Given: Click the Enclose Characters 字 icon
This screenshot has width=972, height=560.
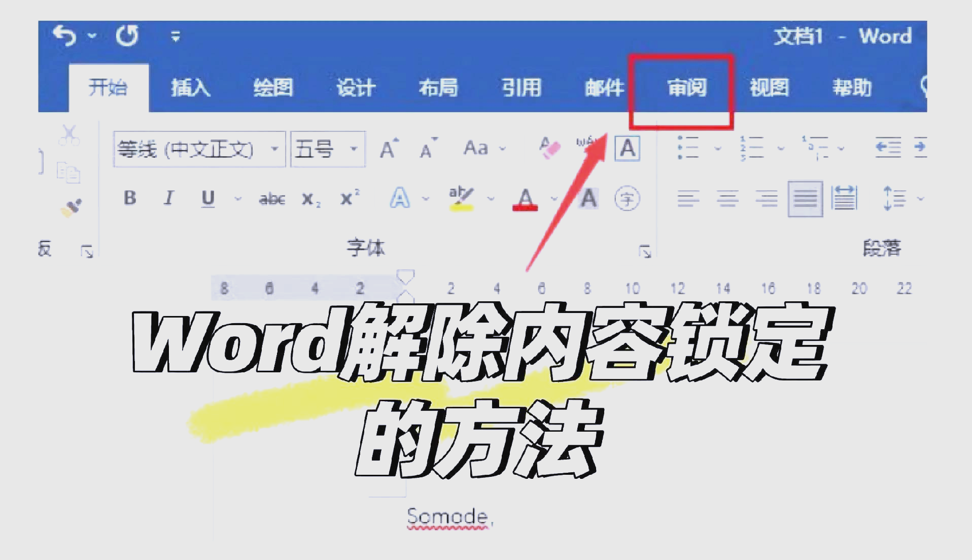Looking at the screenshot, I should tap(628, 198).
